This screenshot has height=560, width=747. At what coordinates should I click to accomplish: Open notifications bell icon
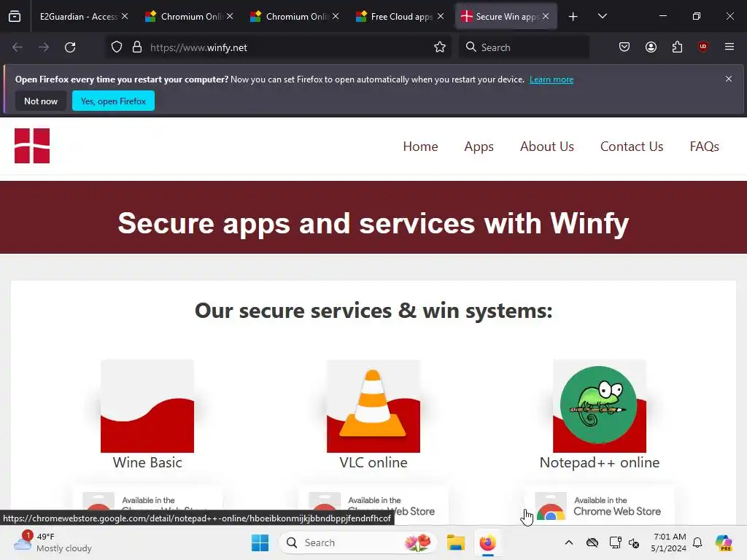pyautogui.click(x=697, y=542)
